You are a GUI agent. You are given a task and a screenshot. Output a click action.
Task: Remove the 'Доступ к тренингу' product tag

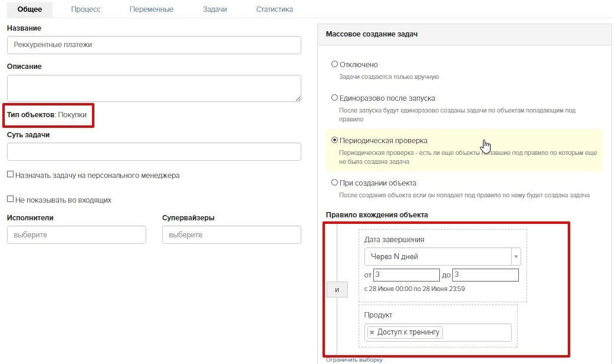372,332
